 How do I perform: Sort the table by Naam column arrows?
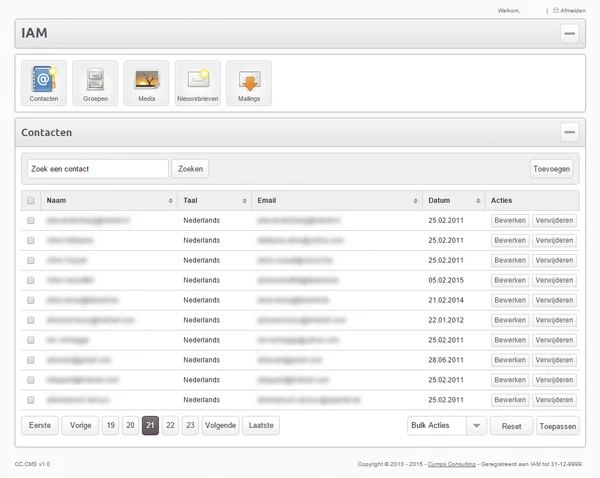(170, 201)
